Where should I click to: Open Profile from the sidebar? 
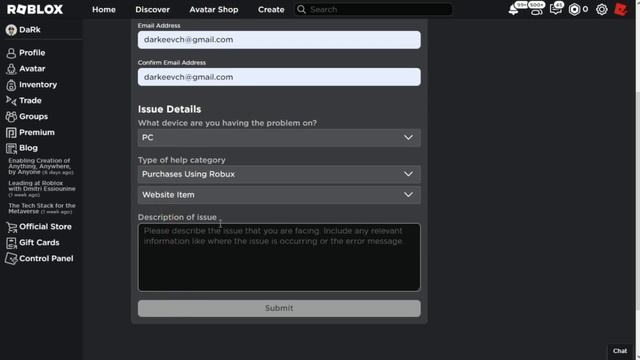pos(32,53)
